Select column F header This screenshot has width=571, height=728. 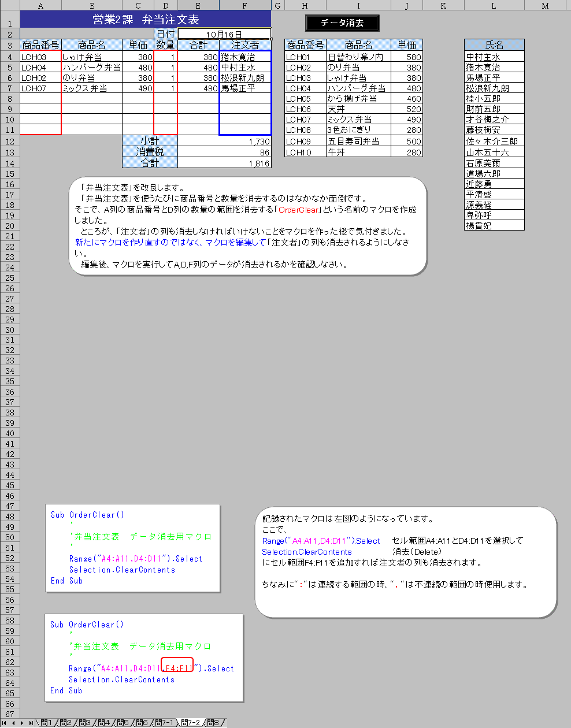245,5
